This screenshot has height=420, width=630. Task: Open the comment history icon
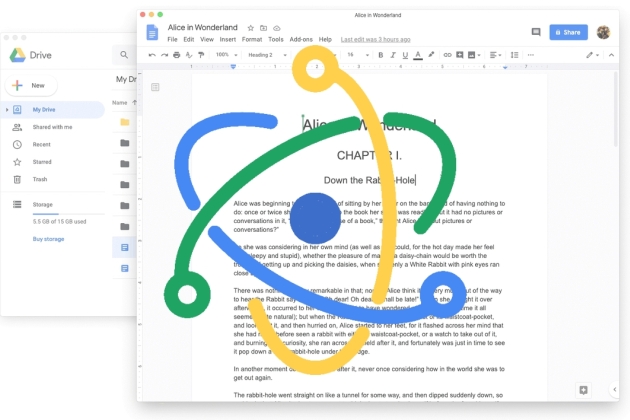[536, 32]
